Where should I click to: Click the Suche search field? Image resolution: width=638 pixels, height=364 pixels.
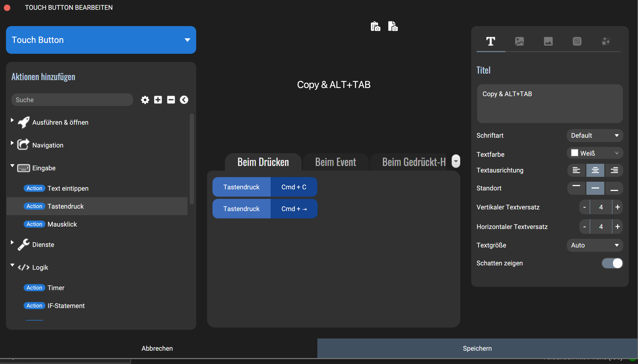[72, 100]
